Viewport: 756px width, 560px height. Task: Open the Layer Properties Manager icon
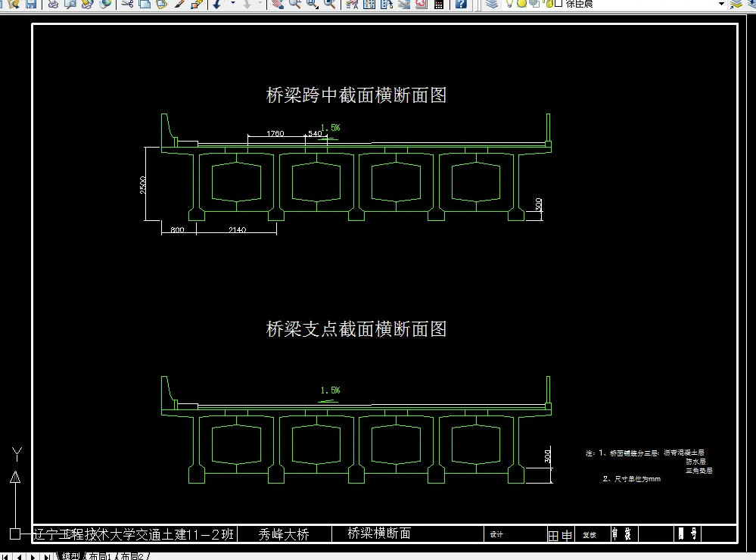point(491,4)
